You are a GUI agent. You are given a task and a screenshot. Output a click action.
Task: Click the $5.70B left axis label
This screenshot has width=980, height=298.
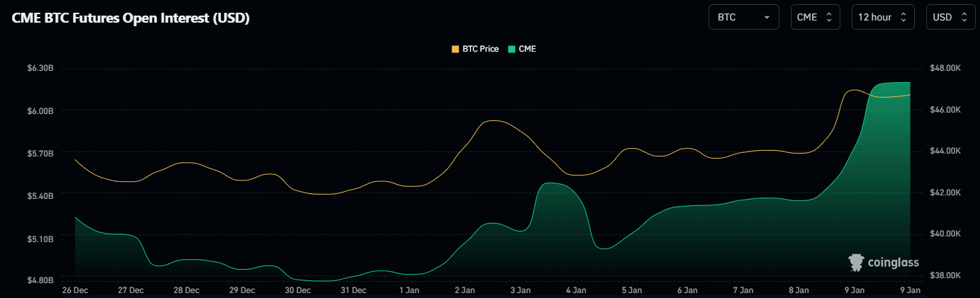pos(40,153)
